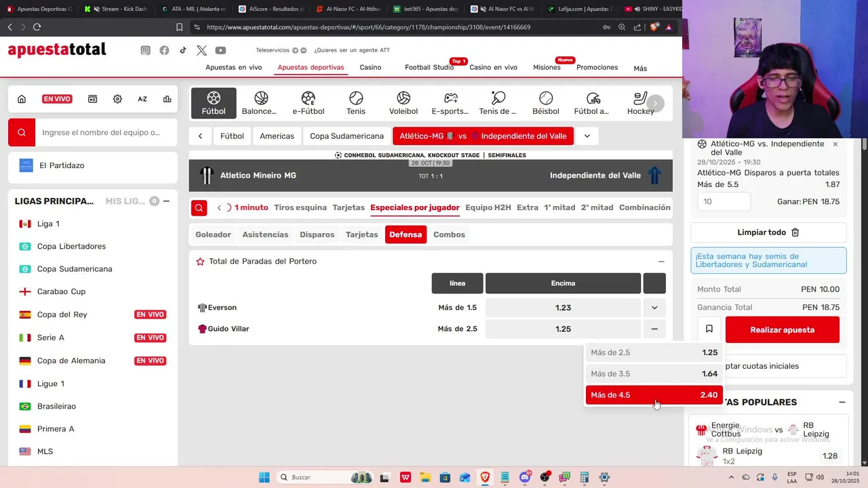Screen dimensions: 868x488
Task: Open the Instagram social icon
Action: click(145, 50)
